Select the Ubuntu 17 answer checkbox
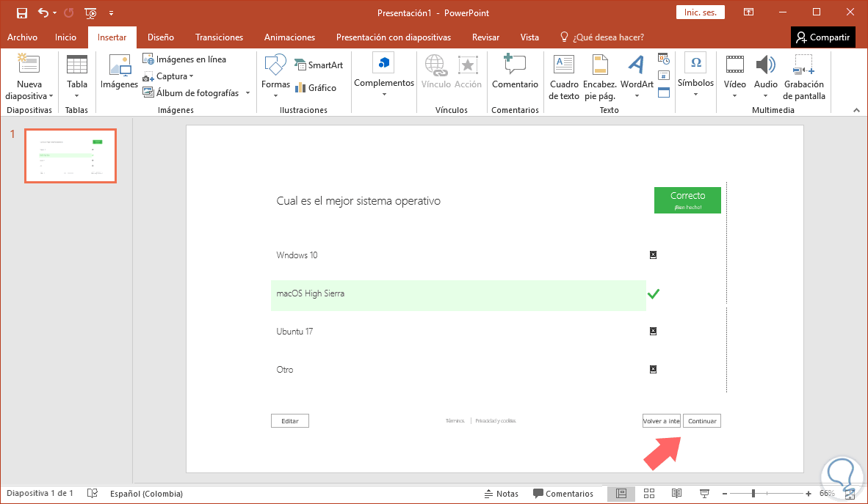The height and width of the screenshot is (504, 868). 653,332
